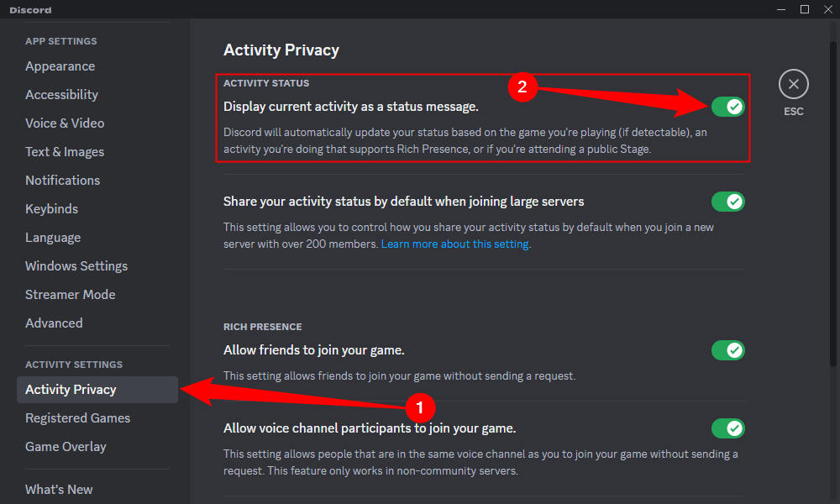
Task: Switch to Notifications settings
Action: (62, 181)
